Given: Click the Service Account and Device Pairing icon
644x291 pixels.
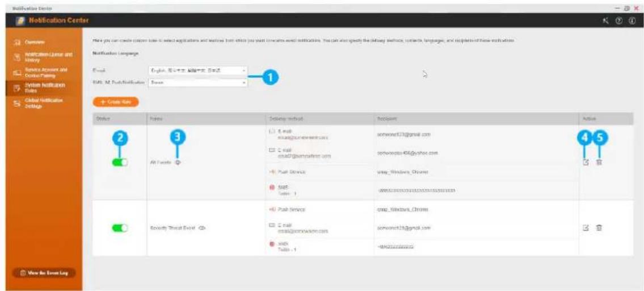Looking at the screenshot, I should pyautogui.click(x=17, y=72).
